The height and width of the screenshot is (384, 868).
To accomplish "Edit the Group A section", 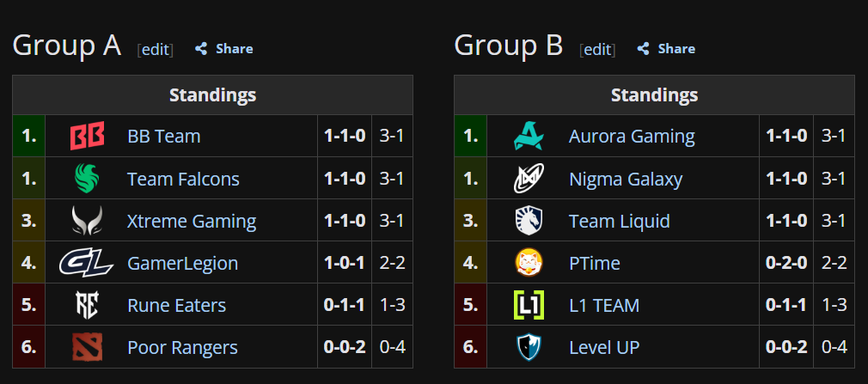I will (155, 49).
